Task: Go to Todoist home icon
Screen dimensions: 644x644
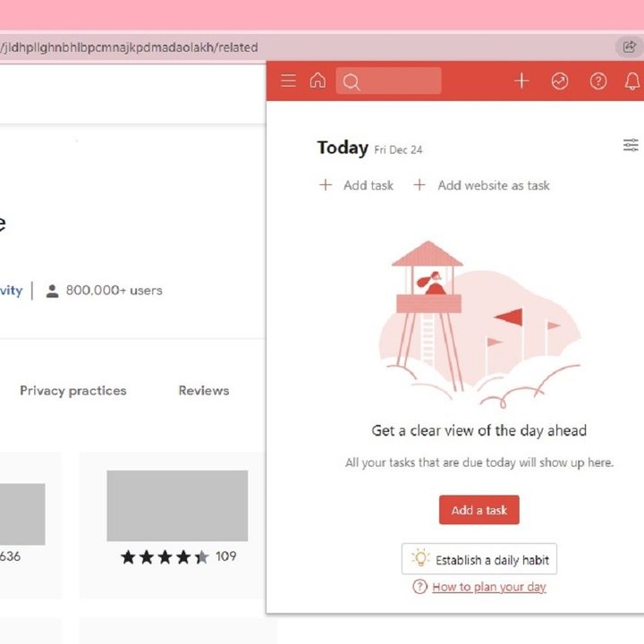Action: tap(318, 80)
